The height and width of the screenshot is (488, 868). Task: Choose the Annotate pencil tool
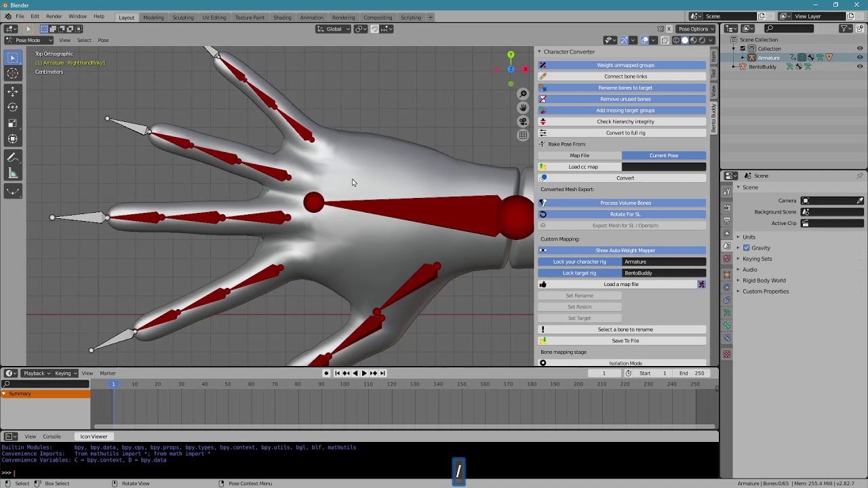[x=13, y=157]
